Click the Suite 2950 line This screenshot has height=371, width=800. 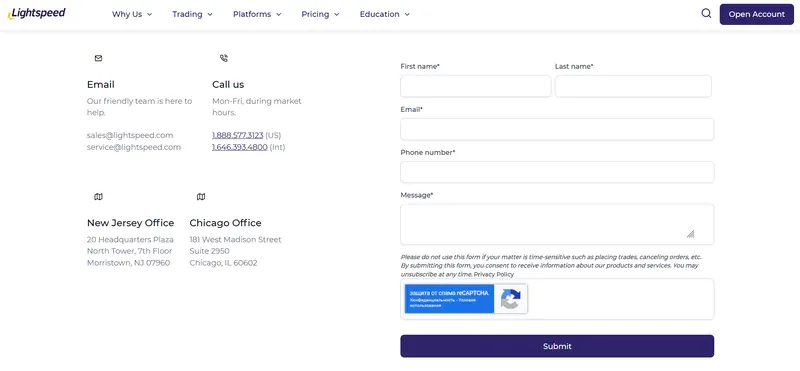(x=209, y=251)
